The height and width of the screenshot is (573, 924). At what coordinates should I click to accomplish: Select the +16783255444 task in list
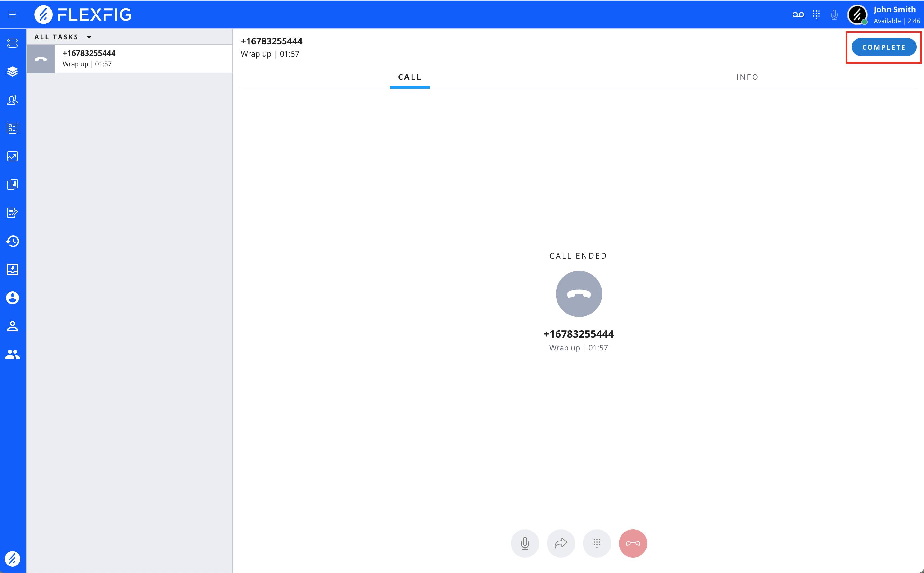130,59
